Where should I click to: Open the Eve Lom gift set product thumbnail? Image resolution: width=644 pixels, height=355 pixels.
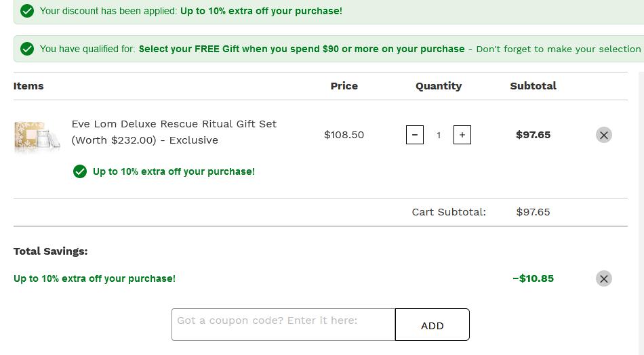point(37,135)
